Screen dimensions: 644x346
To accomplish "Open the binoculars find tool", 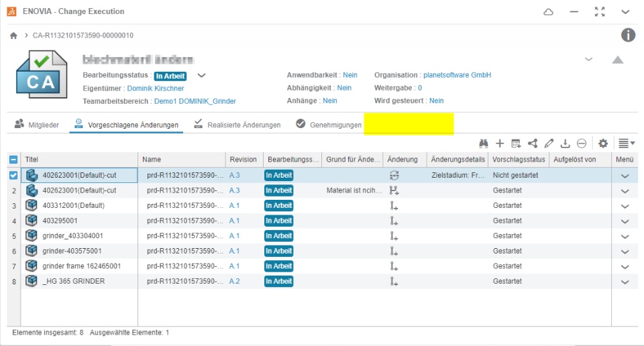I will 484,143.
